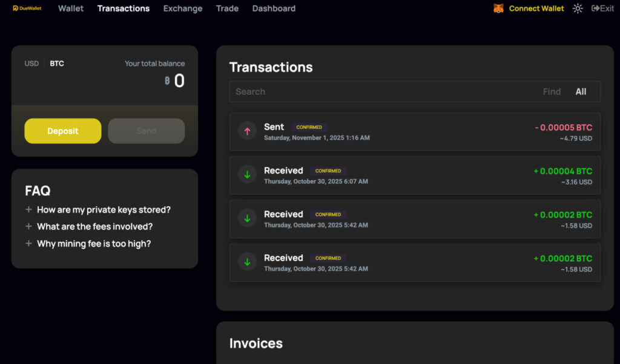Screen dimensions: 620x364
Task: Click the MetaMask fox icon
Action: point(498,8)
